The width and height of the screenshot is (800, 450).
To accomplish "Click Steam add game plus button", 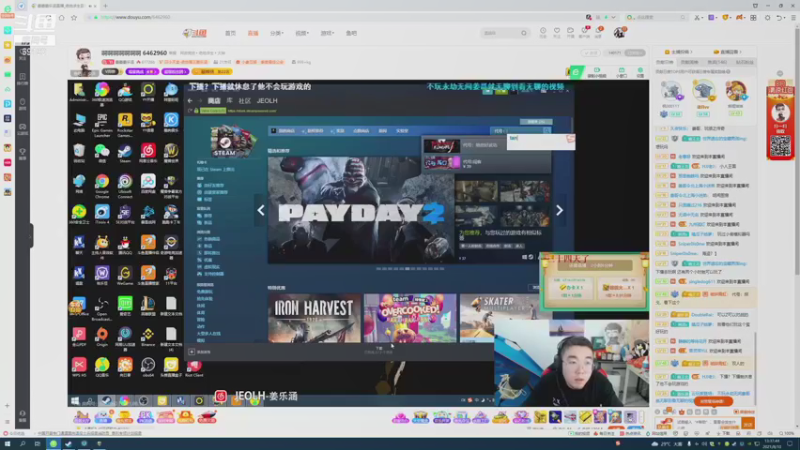I will pos(191,352).
